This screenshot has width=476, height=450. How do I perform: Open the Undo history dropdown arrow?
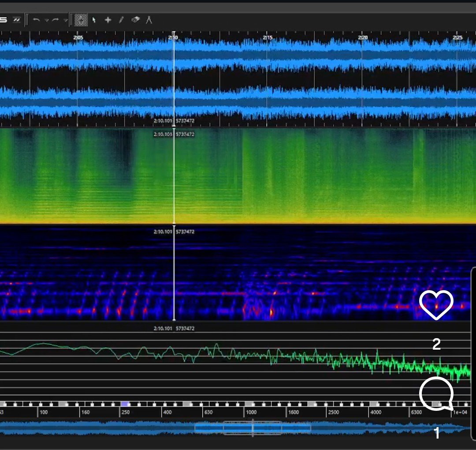coord(46,20)
